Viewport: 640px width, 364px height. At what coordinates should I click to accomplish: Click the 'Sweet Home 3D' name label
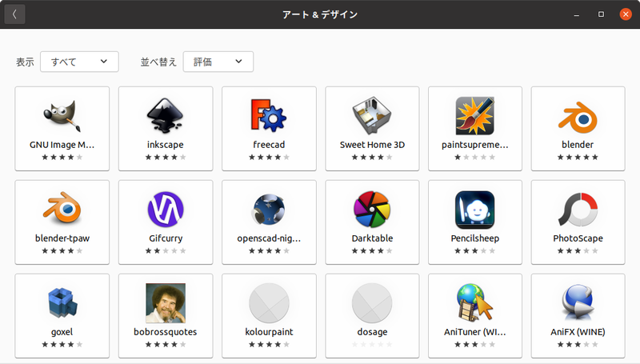pos(372,145)
